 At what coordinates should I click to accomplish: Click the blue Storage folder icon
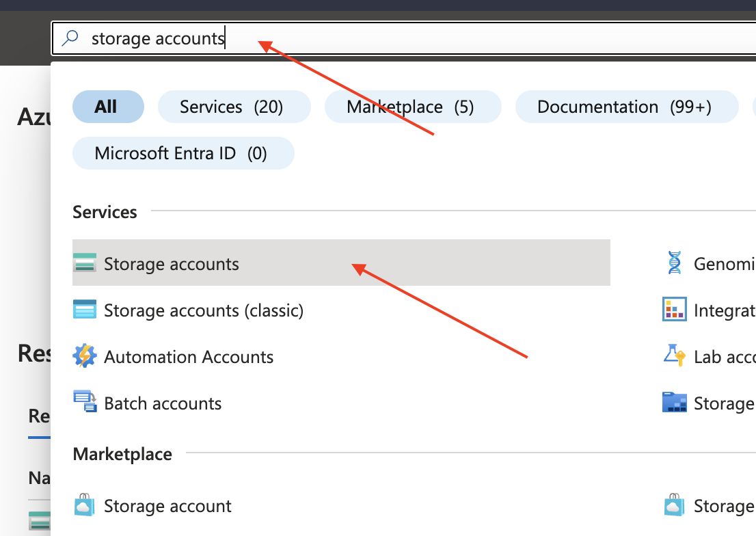point(675,402)
